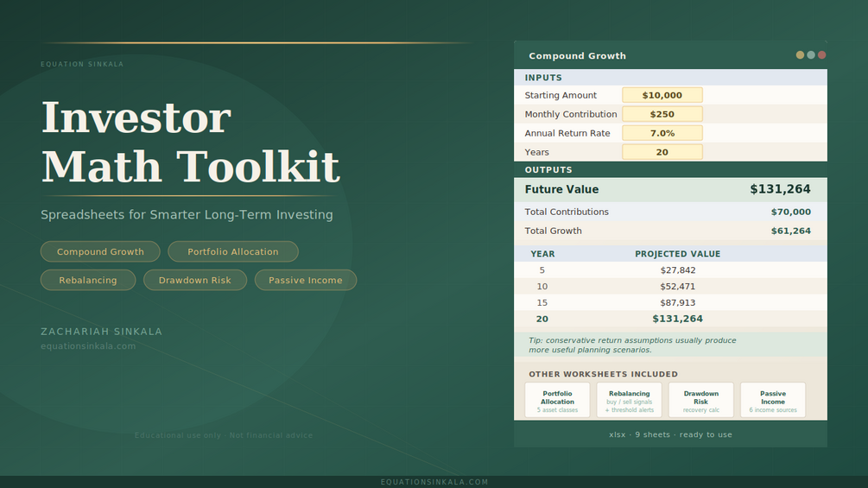
Task: Click the OUTPUTS section header
Action: [670, 170]
